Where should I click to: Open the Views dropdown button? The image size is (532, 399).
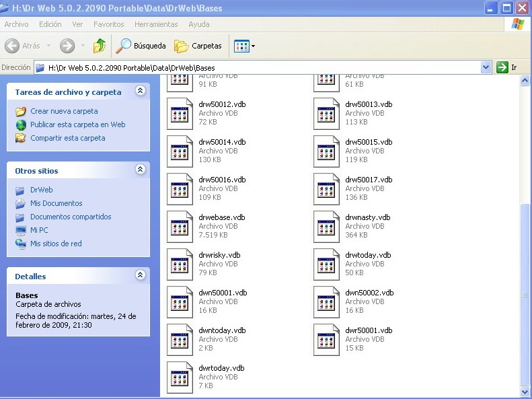[244, 46]
